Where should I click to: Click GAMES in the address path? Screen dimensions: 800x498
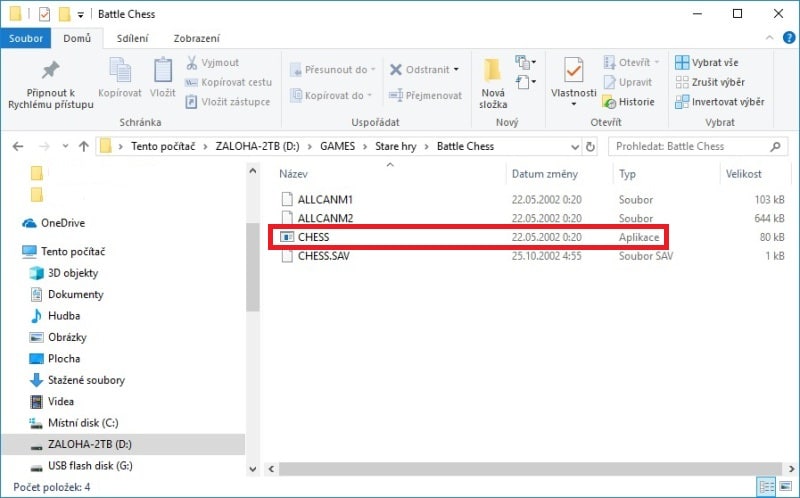pos(337,146)
